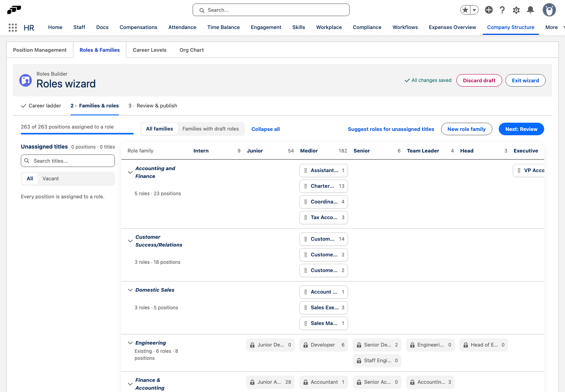
Task: Open the user profile avatar
Action: 549,10
